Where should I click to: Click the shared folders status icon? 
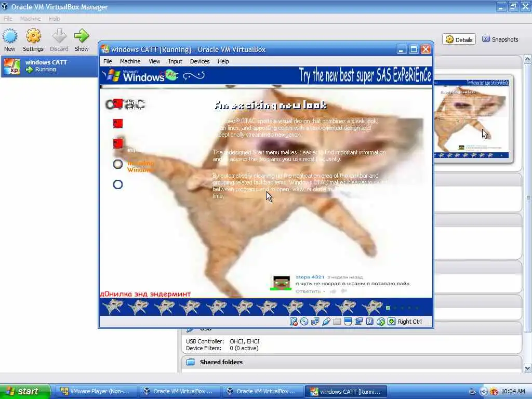tap(337, 321)
